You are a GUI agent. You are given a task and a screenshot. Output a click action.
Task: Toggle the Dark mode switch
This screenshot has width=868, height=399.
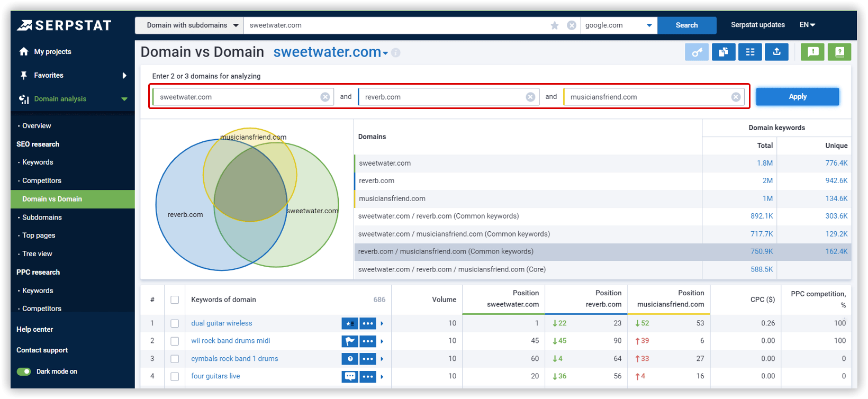[x=24, y=371]
